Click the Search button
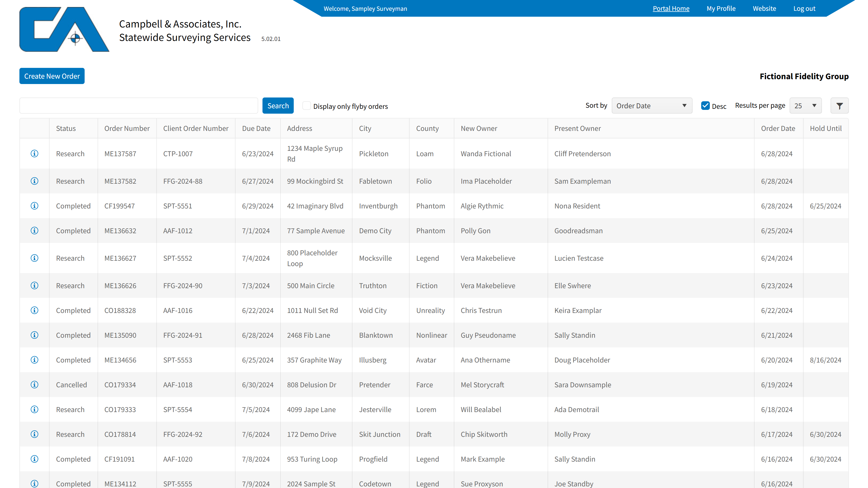Image resolution: width=868 pixels, height=488 pixels. pos(278,105)
